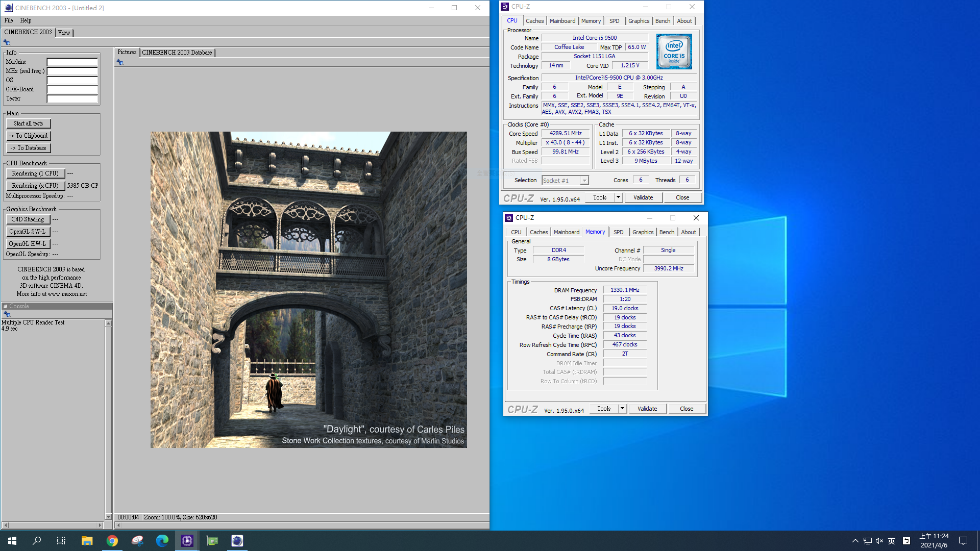The image size is (980, 551).
Task: Run OpenGL SW-L benchmark
Action: coord(28,232)
